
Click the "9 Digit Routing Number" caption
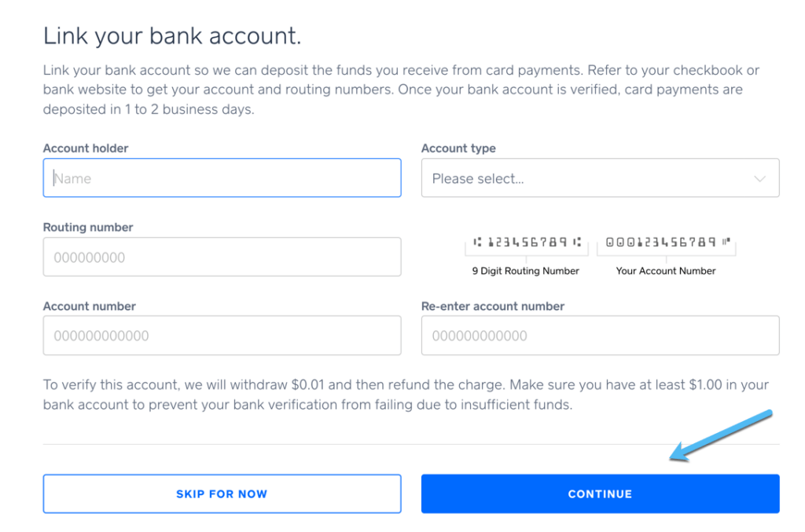[525, 271]
